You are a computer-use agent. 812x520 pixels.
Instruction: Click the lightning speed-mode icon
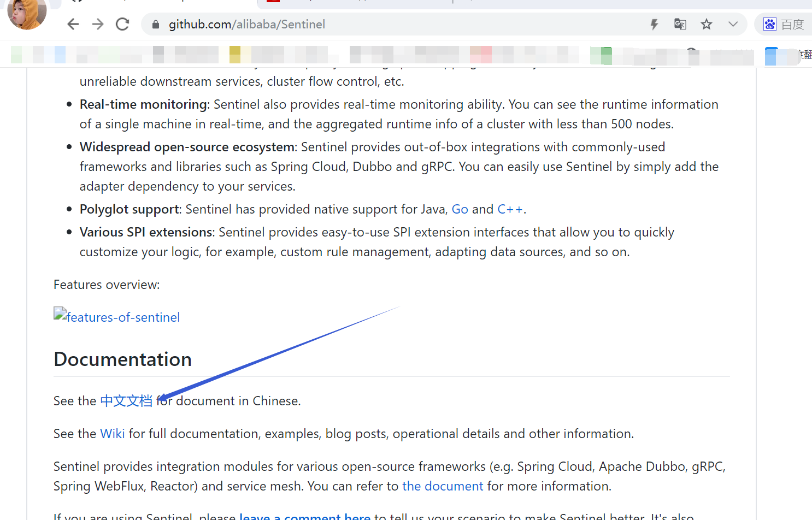654,24
